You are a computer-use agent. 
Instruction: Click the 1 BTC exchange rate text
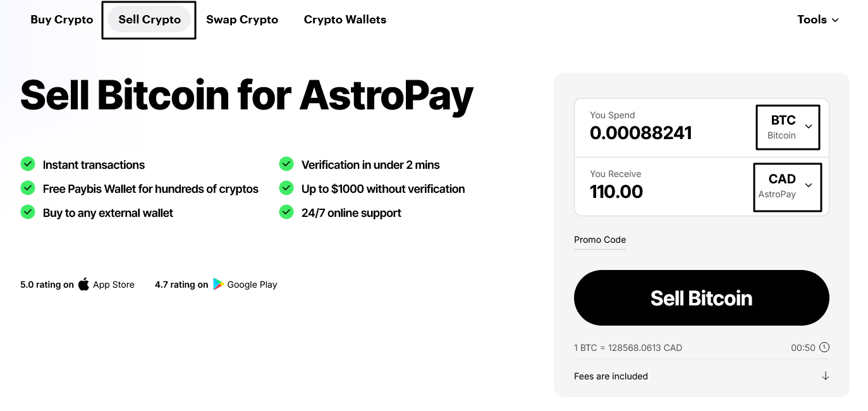click(x=628, y=347)
